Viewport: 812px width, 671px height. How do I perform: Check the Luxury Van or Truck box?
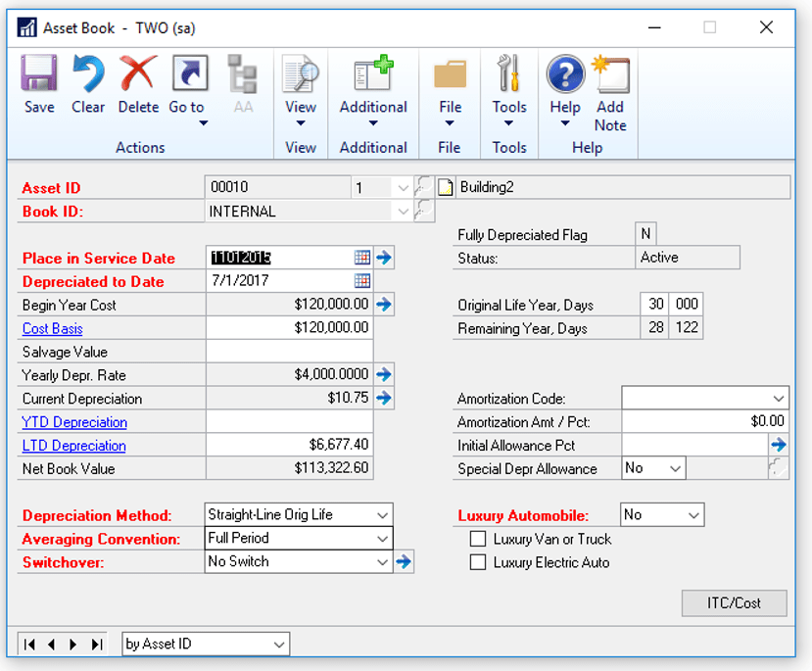(477, 538)
